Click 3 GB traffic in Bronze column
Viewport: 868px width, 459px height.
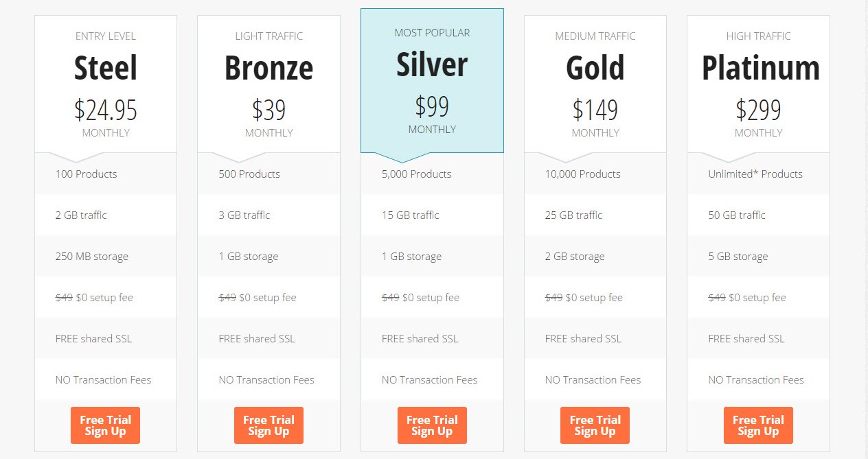[244, 215]
